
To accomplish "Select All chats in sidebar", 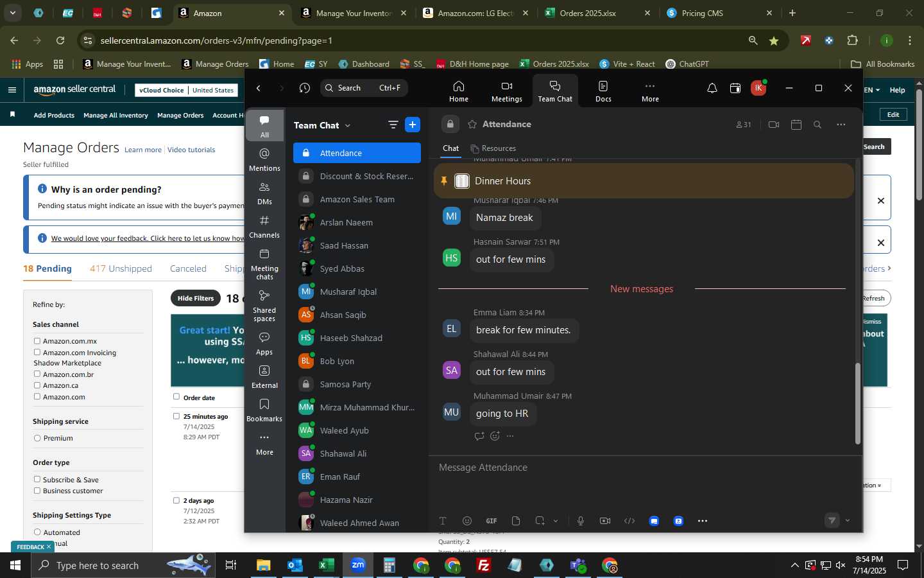I will point(264,126).
